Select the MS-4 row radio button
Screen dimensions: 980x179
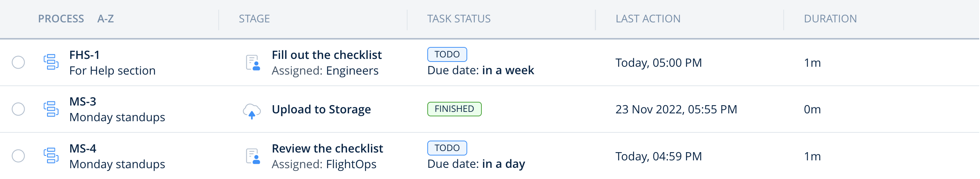coord(18,156)
